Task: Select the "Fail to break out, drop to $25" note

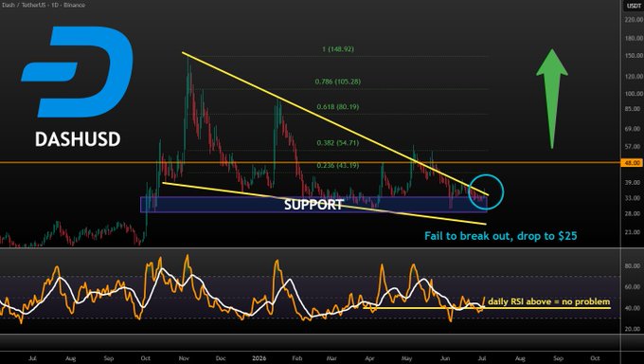Action: (501, 236)
